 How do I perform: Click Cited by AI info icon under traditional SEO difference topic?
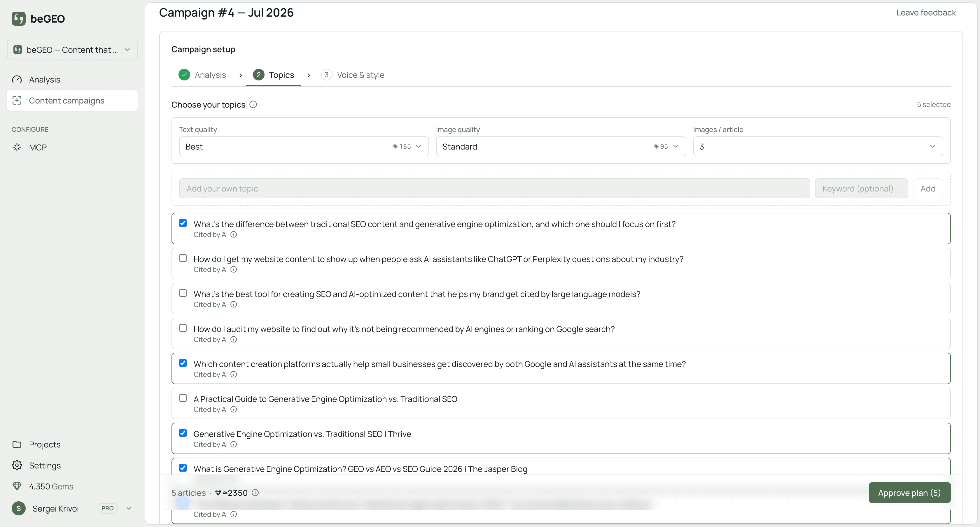pyautogui.click(x=234, y=235)
